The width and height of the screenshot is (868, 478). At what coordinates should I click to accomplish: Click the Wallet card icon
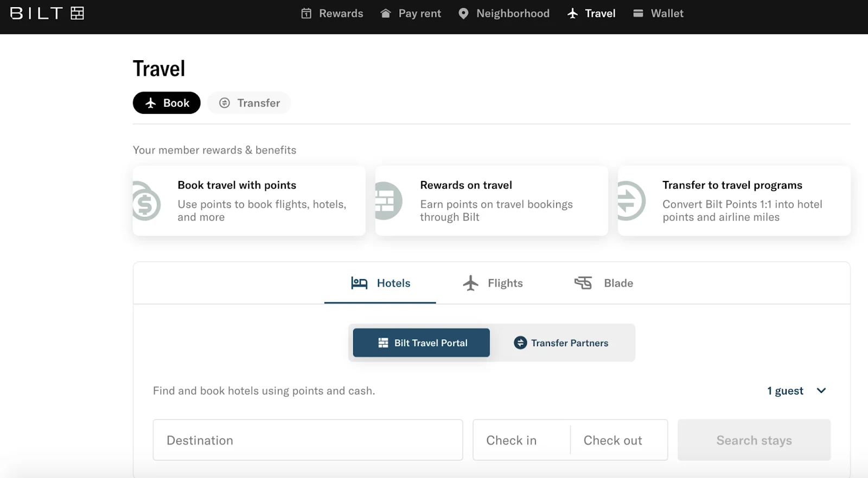coord(639,14)
